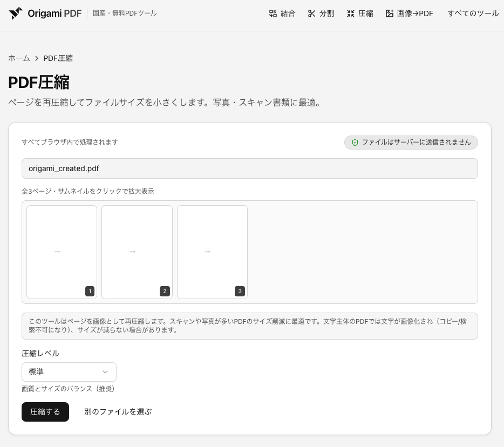Click the ホーム breadcrumb link
This screenshot has height=447, width=504.
[x=19, y=58]
